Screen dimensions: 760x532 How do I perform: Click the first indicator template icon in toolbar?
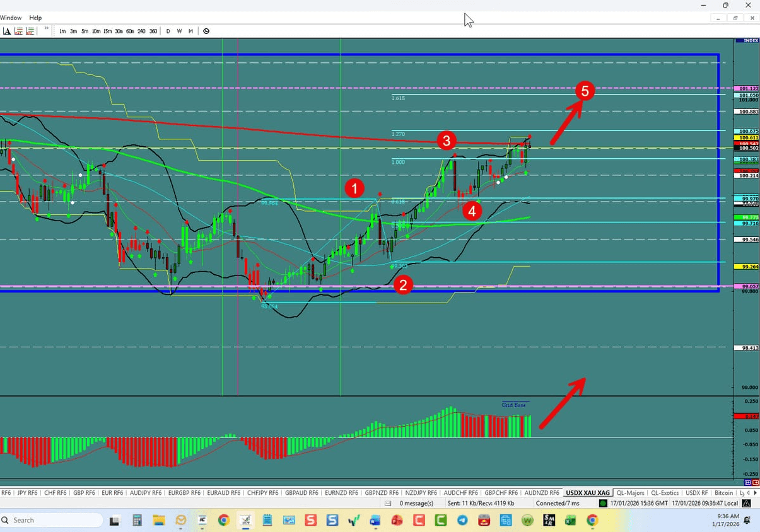18,30
